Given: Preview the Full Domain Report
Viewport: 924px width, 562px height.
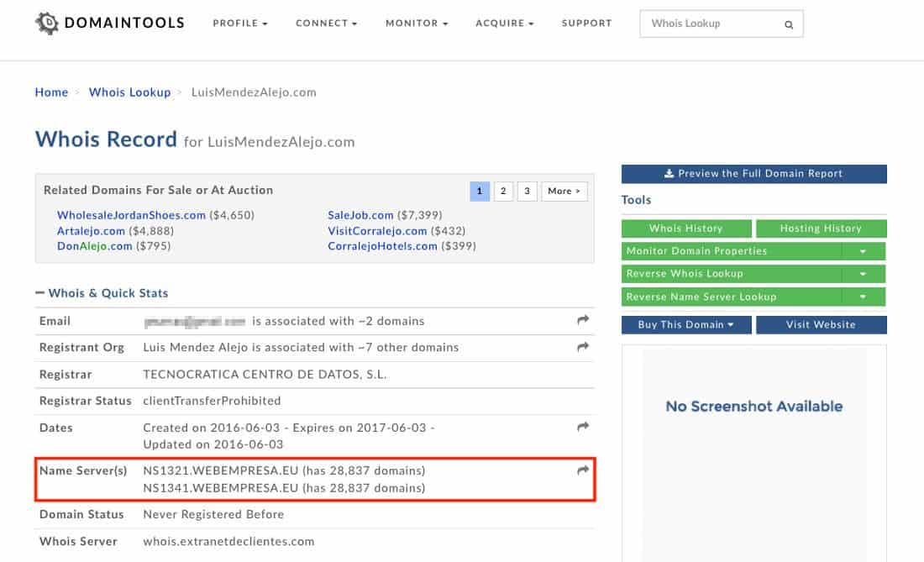Looking at the screenshot, I should pyautogui.click(x=753, y=174).
